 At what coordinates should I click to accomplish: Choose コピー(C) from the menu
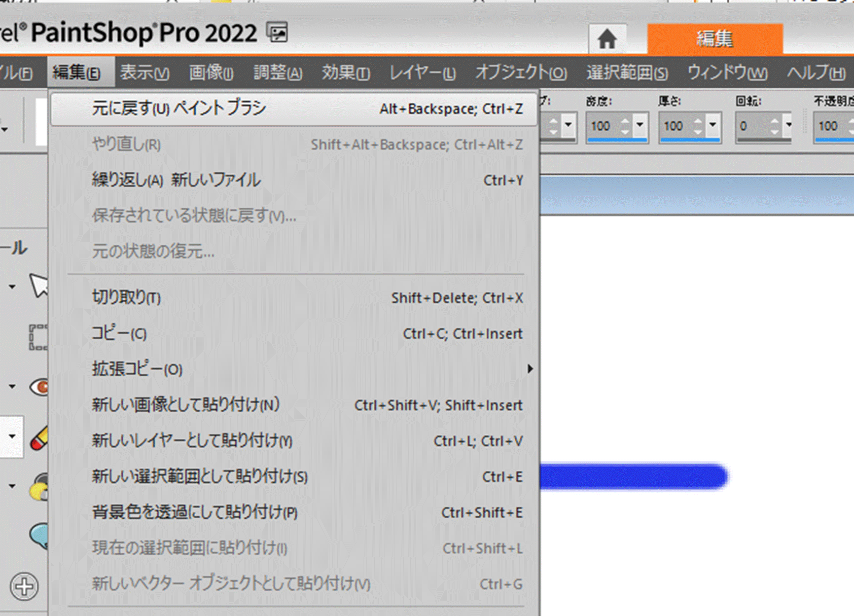point(294,333)
